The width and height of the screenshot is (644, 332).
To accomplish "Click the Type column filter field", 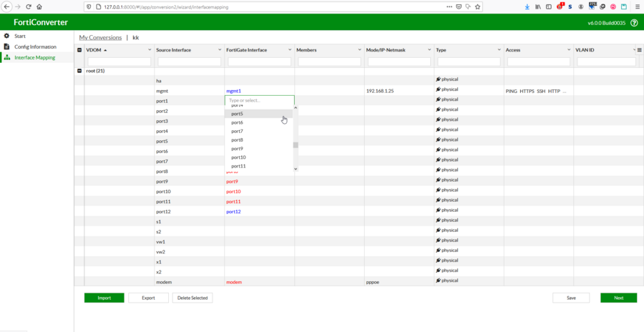I will click(x=467, y=62).
